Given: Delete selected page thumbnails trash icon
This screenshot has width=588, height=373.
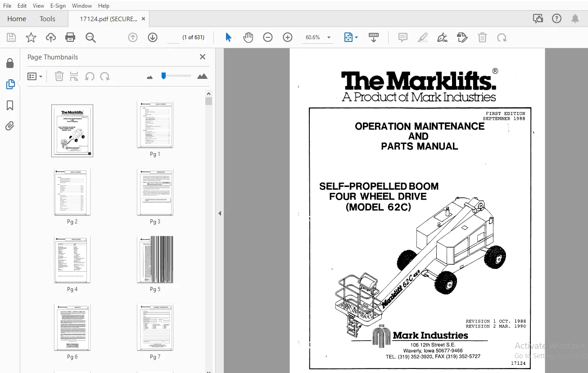Looking at the screenshot, I should point(59,76).
